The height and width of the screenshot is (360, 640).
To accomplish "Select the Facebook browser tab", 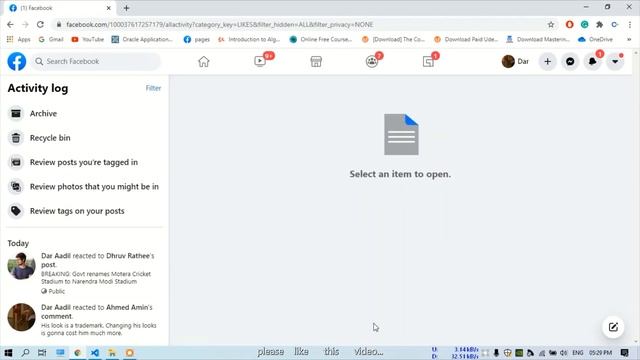I will 61,8.
